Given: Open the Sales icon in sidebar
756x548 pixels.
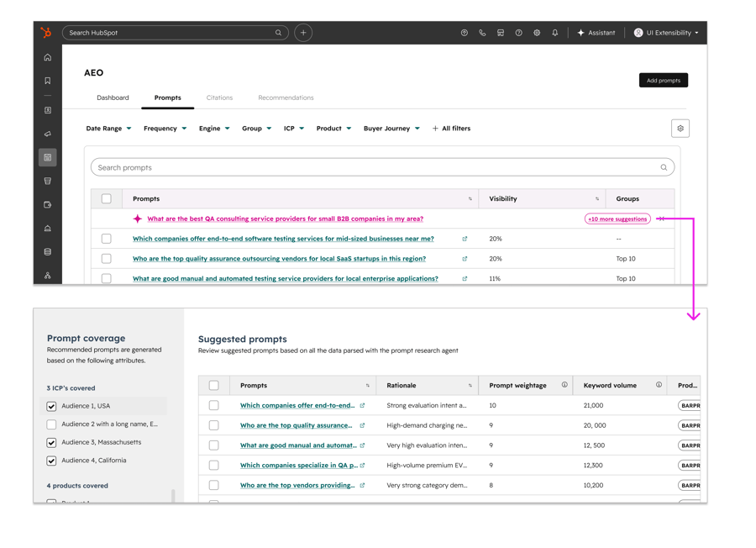Looking at the screenshot, I should click(48, 181).
